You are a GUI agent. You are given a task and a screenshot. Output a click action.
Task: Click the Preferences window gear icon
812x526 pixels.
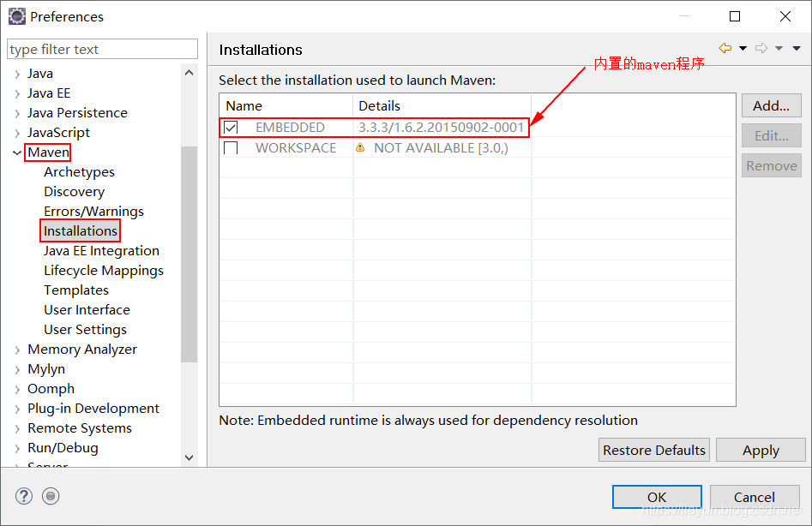tap(16, 16)
